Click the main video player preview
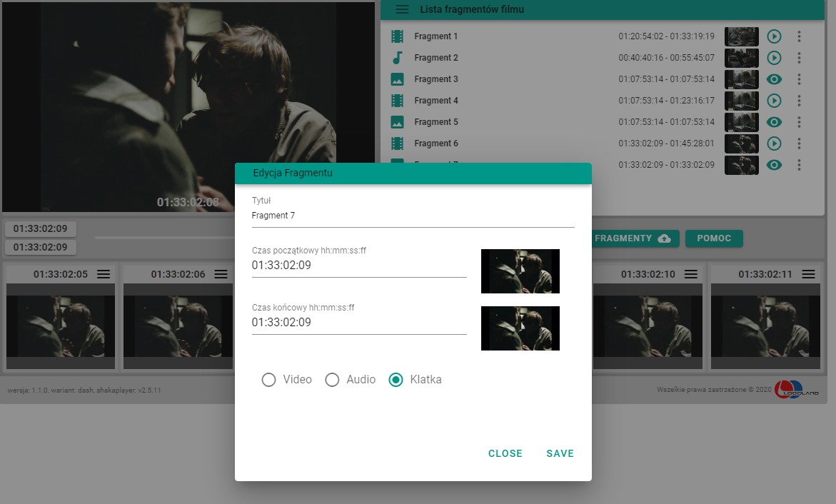The height and width of the screenshot is (504, 836). (x=188, y=107)
